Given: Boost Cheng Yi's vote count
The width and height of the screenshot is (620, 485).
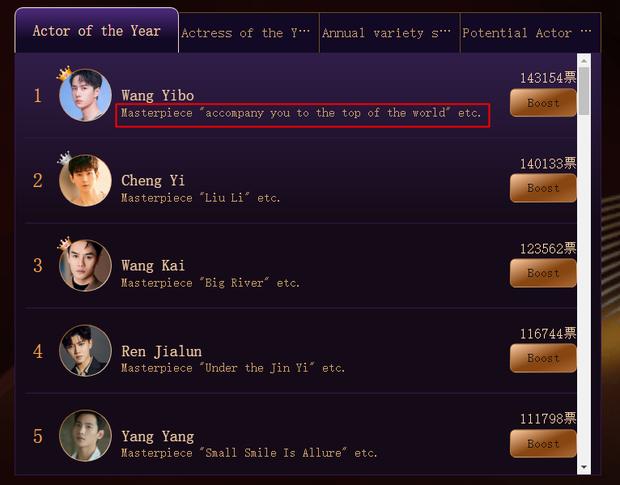Looking at the screenshot, I should point(543,188).
